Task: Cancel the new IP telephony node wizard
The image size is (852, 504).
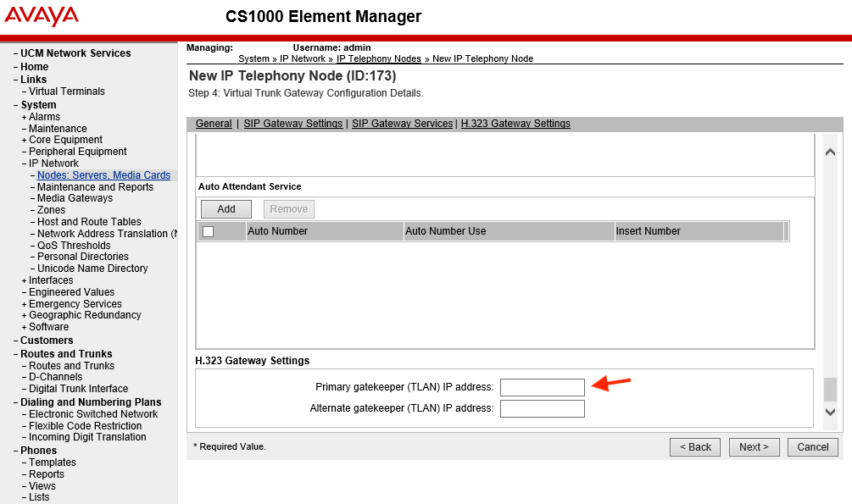Action: tap(813, 447)
